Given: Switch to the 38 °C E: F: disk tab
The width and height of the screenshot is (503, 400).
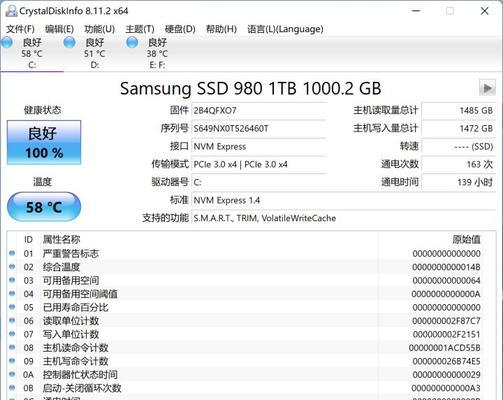Looking at the screenshot, I should coord(157,53).
